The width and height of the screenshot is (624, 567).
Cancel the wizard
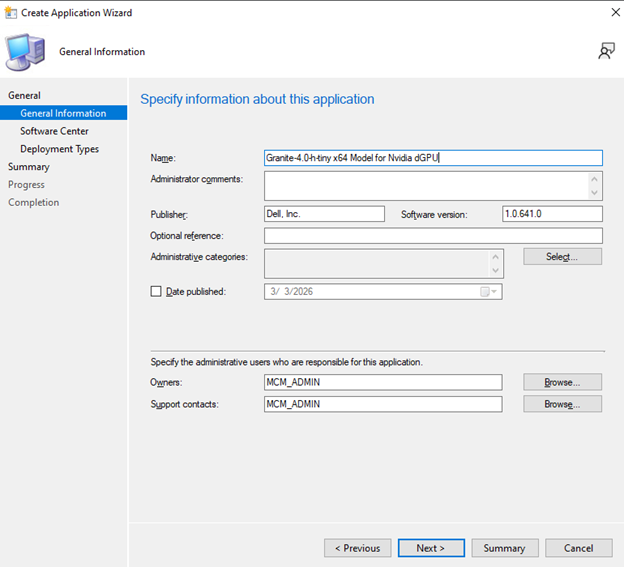tap(579, 548)
